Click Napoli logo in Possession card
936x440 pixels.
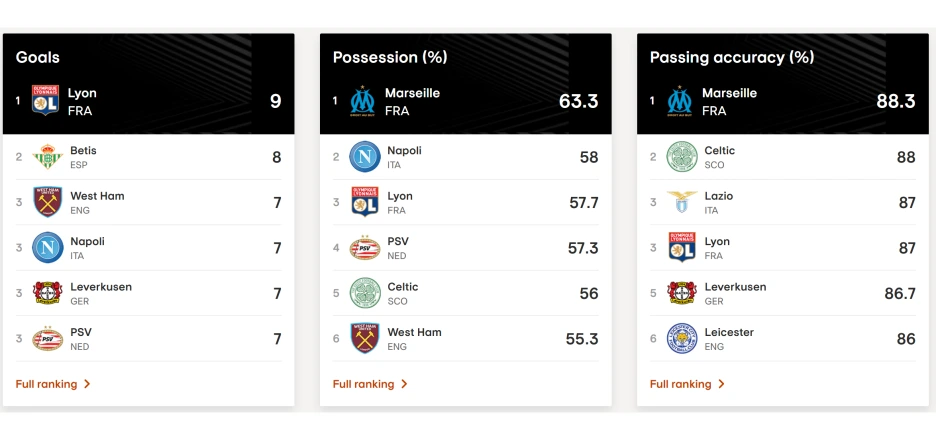click(x=365, y=157)
